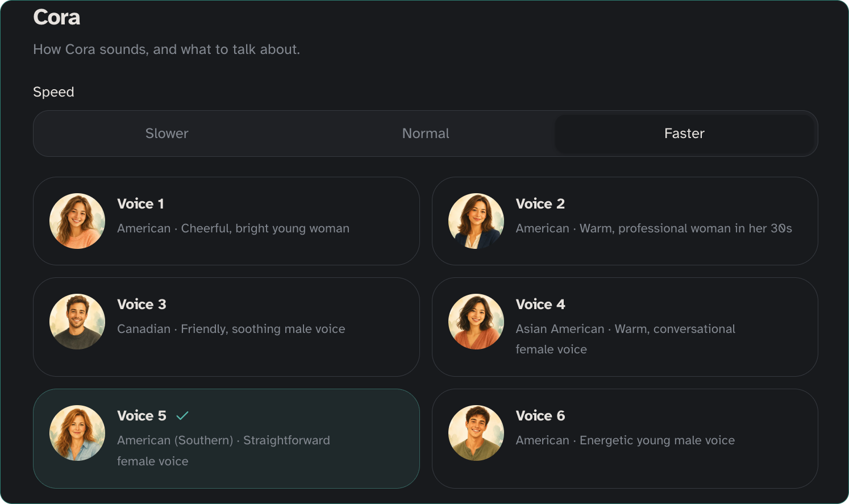Click the "Speed" label

point(53,92)
